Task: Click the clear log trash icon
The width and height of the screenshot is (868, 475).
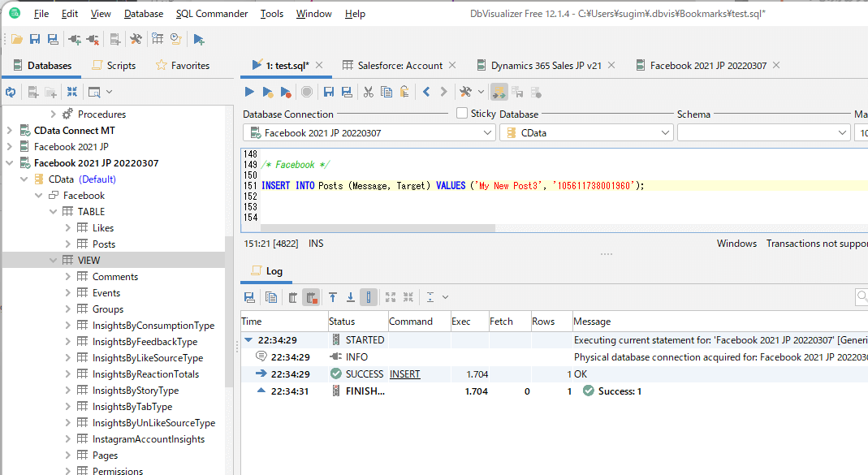Action: (x=292, y=297)
